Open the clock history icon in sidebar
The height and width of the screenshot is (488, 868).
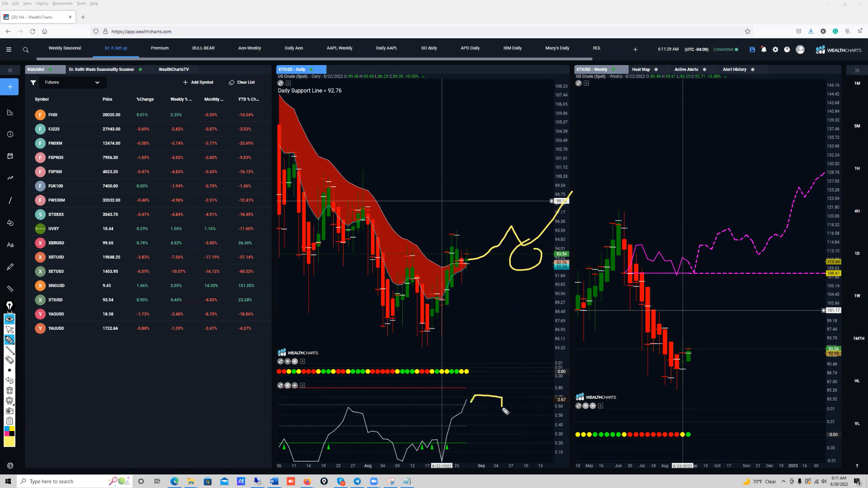point(10,134)
